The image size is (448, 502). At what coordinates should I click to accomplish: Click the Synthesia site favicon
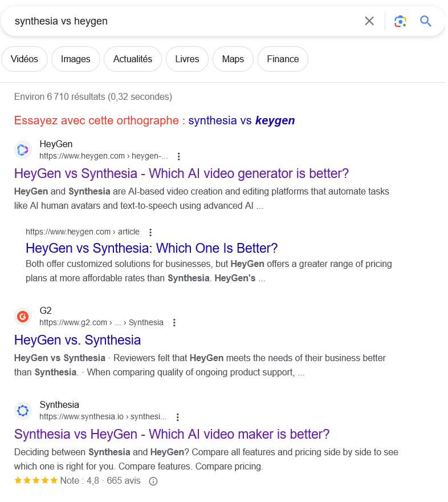tap(23, 411)
